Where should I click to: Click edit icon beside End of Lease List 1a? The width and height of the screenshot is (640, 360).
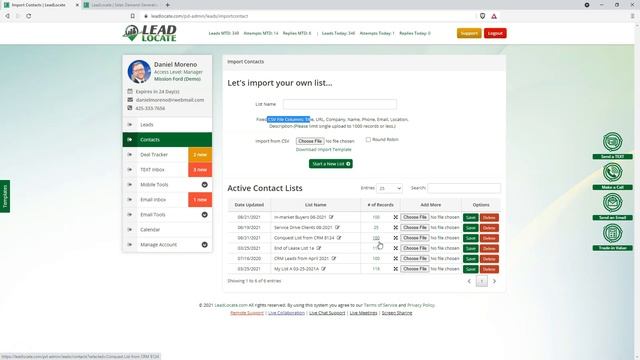(x=319, y=248)
